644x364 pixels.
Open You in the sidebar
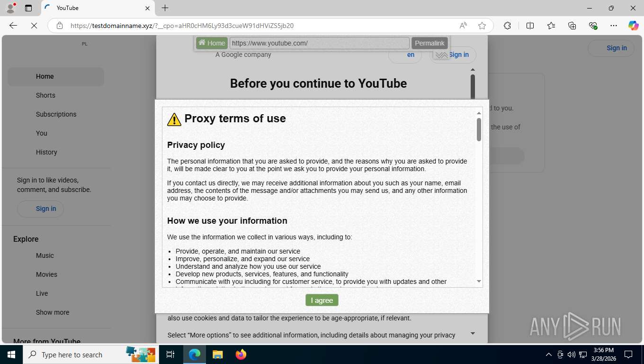click(x=56, y=133)
